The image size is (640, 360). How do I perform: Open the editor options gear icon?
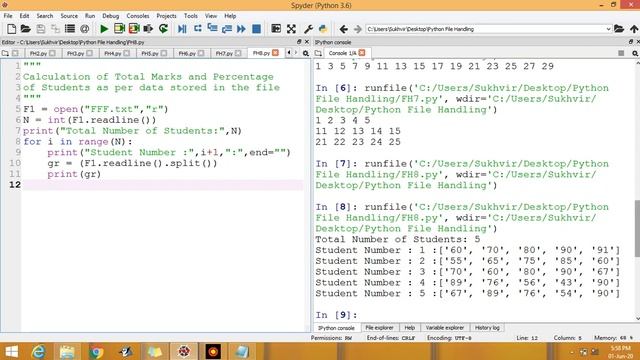point(306,53)
